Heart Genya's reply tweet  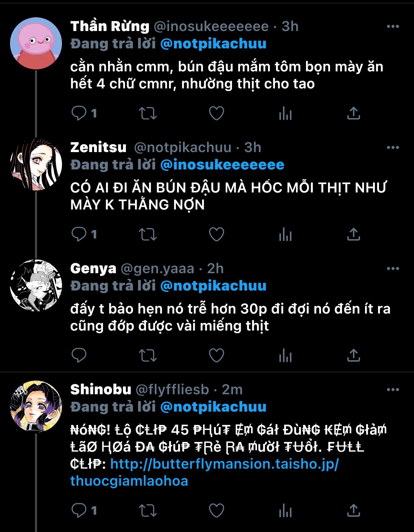216,356
